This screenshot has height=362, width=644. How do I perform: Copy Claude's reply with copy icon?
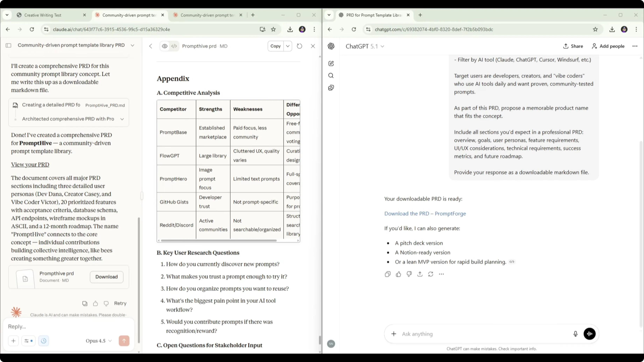(85, 303)
